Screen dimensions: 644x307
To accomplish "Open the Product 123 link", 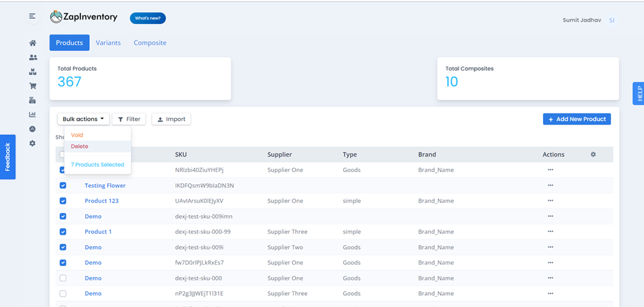I will (102, 201).
